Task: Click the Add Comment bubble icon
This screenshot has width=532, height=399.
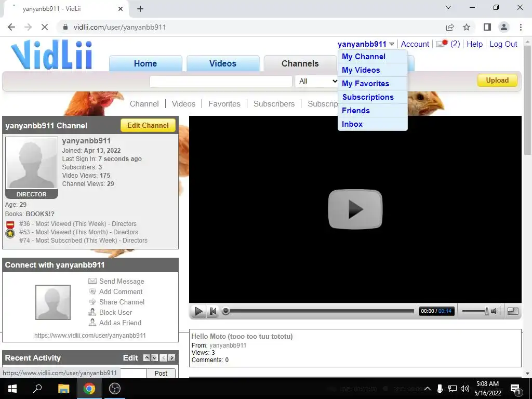Action: click(x=92, y=291)
